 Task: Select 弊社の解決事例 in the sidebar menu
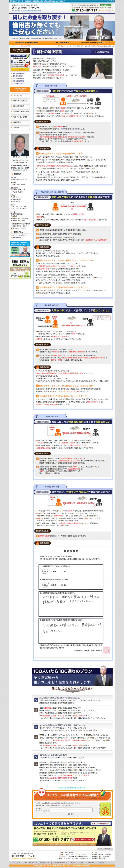tap(20, 106)
